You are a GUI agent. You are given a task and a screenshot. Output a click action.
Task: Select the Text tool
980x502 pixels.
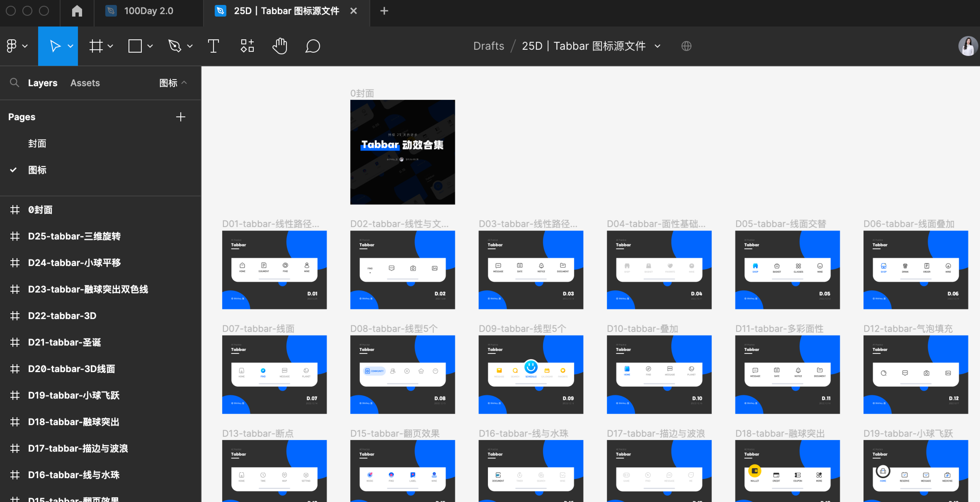click(x=213, y=46)
